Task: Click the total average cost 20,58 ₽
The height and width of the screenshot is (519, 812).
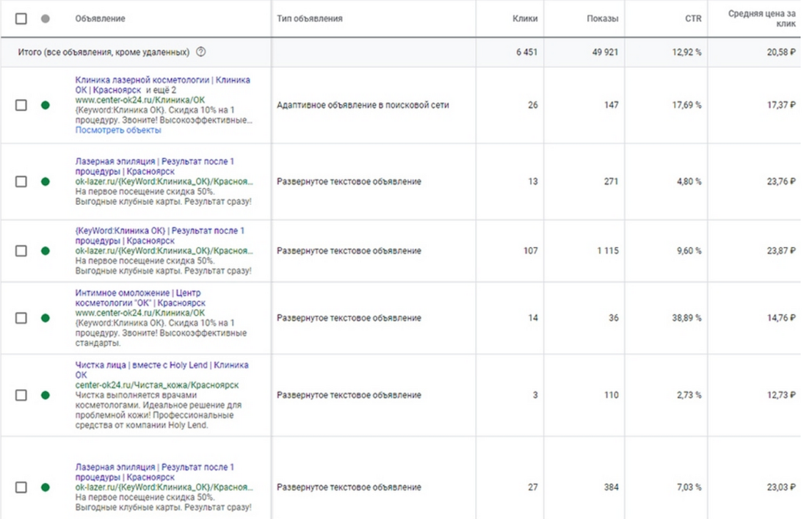Action: [781, 52]
